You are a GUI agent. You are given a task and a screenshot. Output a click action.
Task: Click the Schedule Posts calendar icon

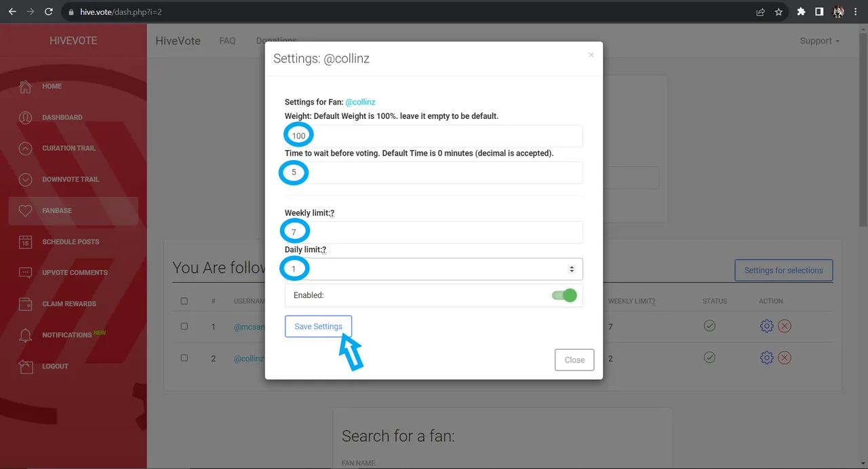pyautogui.click(x=25, y=242)
